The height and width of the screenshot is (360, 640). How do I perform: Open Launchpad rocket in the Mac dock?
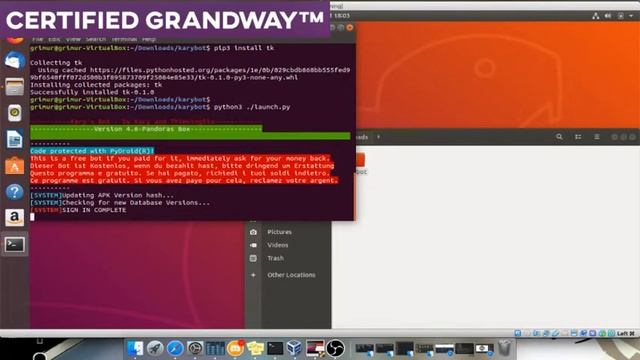click(155, 348)
